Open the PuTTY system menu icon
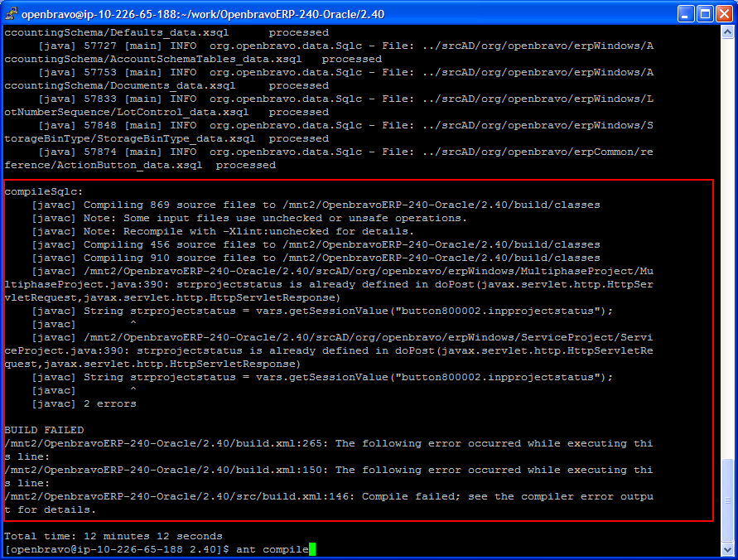Image resolution: width=738 pixels, height=560 pixels. (x=11, y=13)
